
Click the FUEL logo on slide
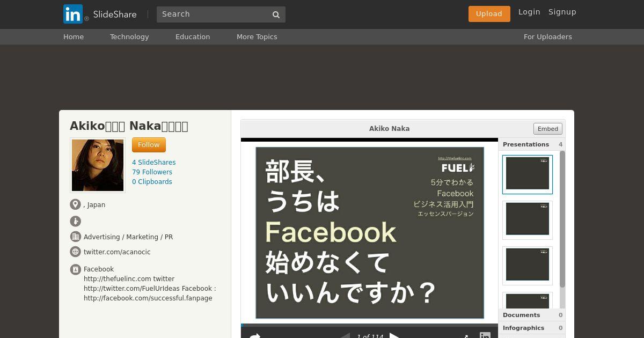tap(458, 168)
